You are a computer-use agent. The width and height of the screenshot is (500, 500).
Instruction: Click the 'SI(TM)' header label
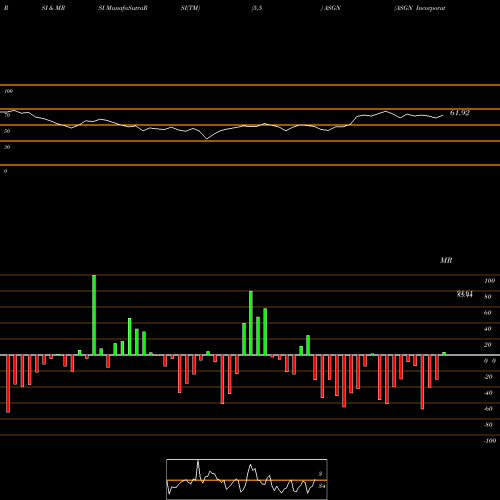coord(190,8)
